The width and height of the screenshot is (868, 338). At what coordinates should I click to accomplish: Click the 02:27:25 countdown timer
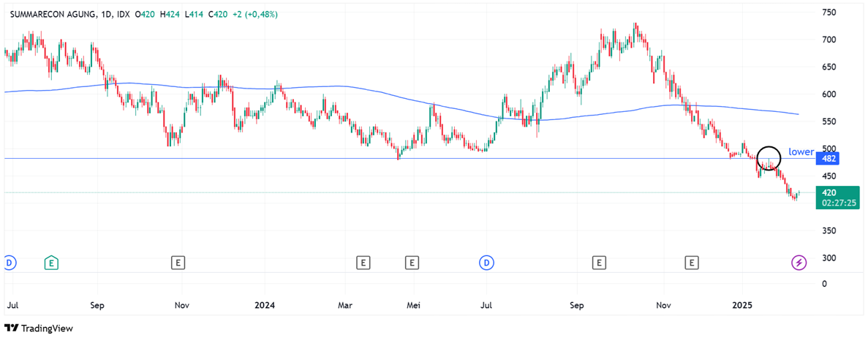click(x=838, y=203)
